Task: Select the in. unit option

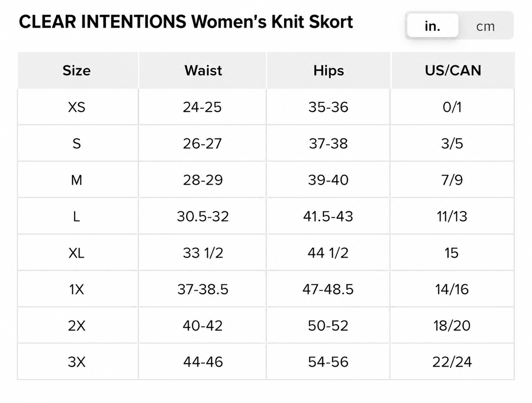Action: pyautogui.click(x=433, y=26)
